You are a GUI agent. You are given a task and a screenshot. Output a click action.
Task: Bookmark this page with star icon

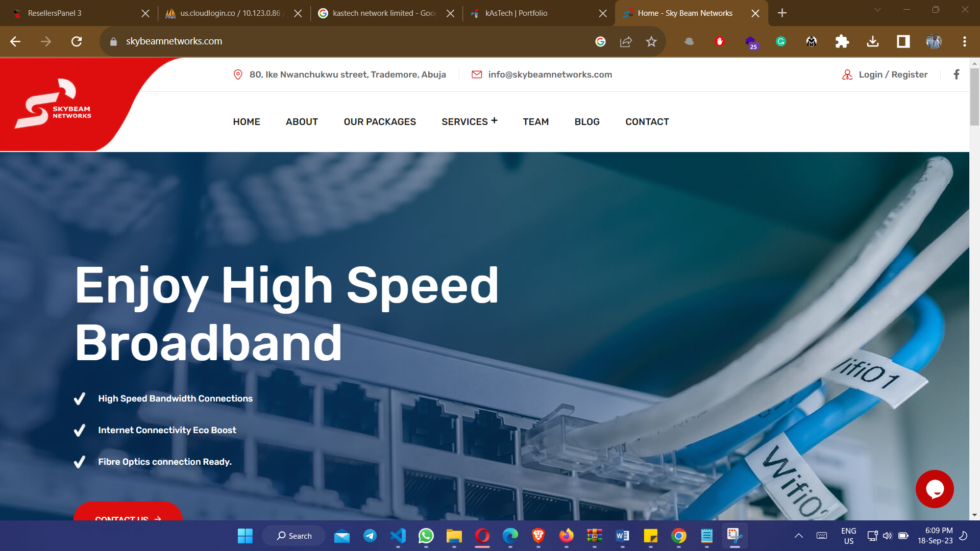point(651,41)
